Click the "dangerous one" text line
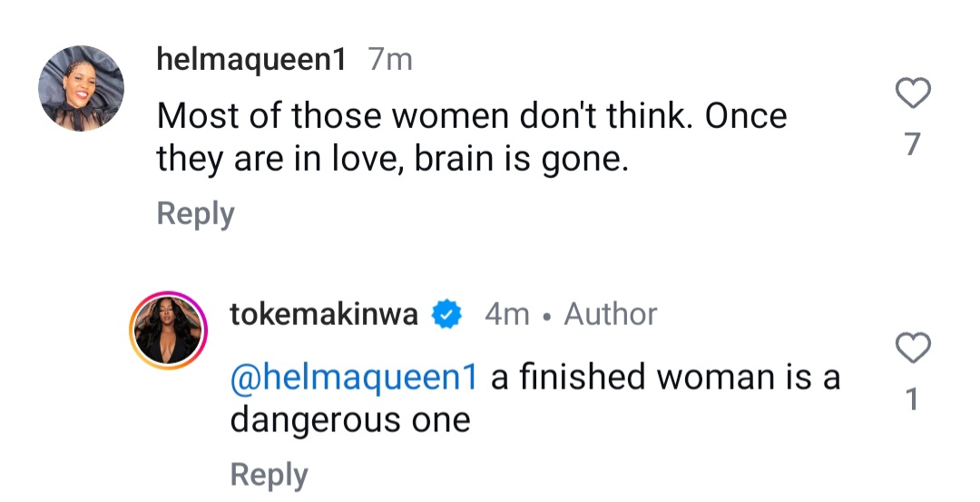 pyautogui.click(x=350, y=420)
